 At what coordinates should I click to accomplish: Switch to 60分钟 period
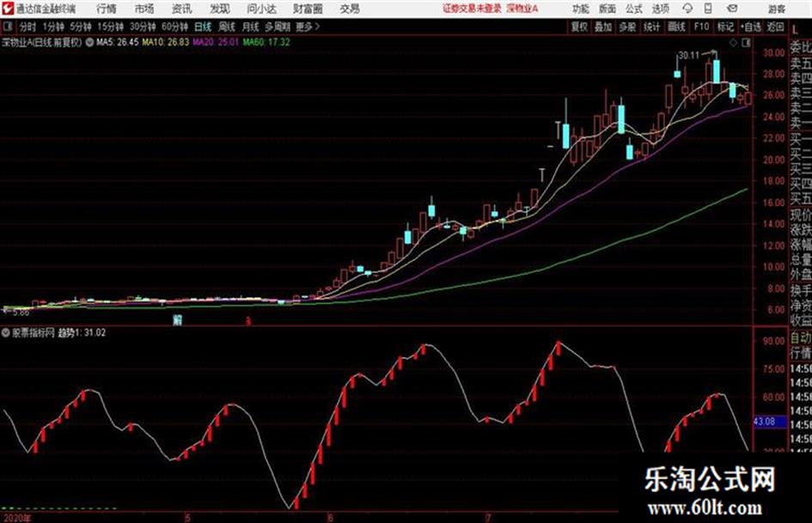pyautogui.click(x=175, y=27)
